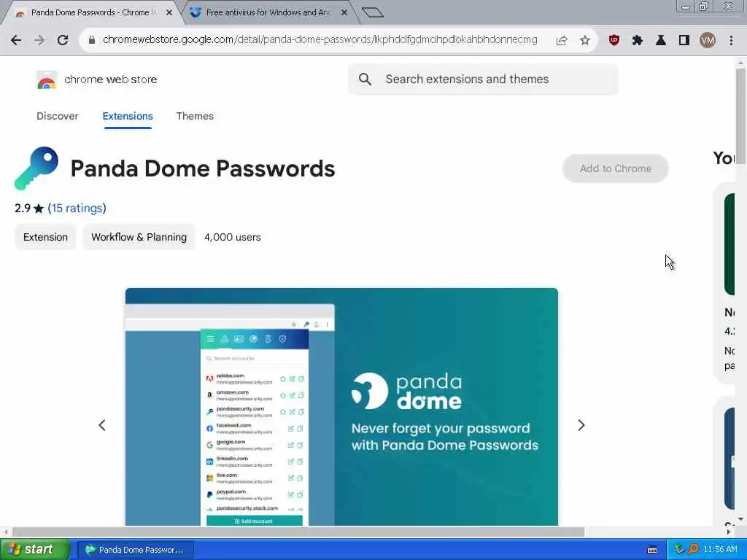Click the system tray clock
Screen dimensions: 747x560
720,550
